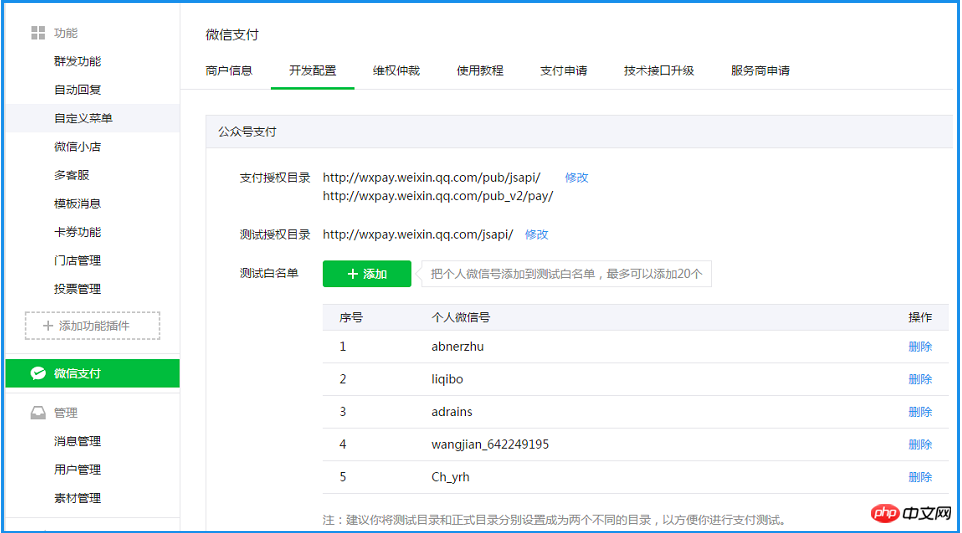
Task: Click the 操作 column header
Action: (x=920, y=317)
